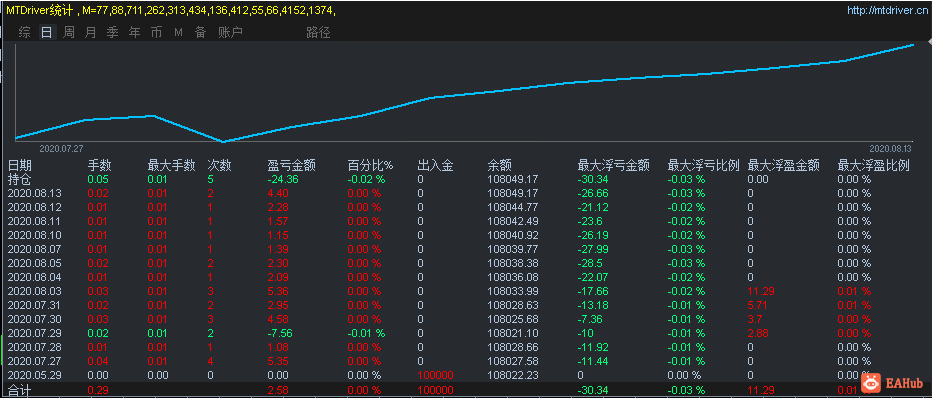Select the 持仓 open positions row

pos(466,179)
